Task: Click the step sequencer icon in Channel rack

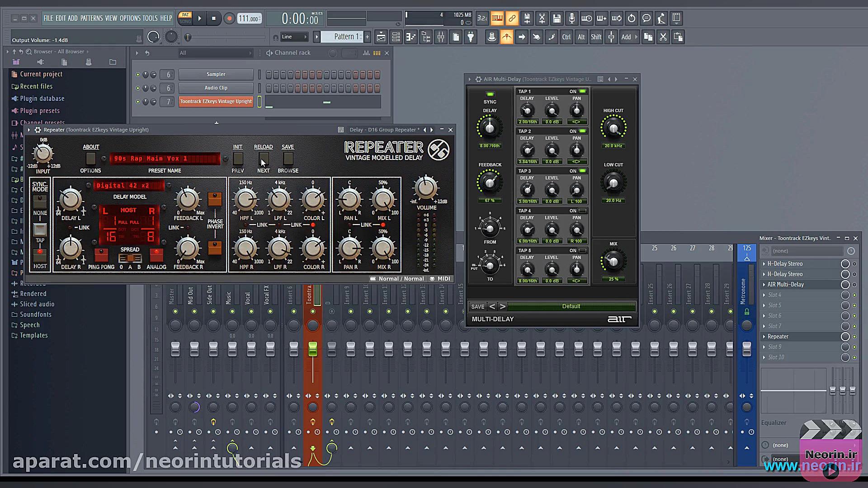Action: [x=377, y=53]
